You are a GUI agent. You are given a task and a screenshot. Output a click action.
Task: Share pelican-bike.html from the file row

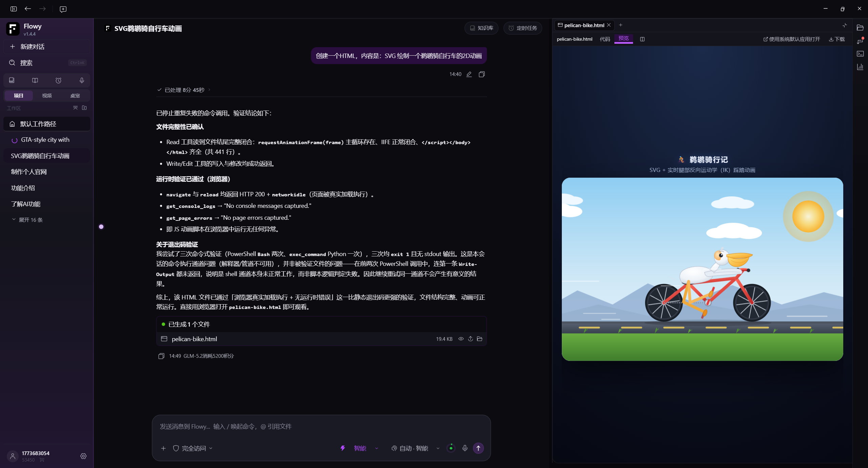[470, 339]
